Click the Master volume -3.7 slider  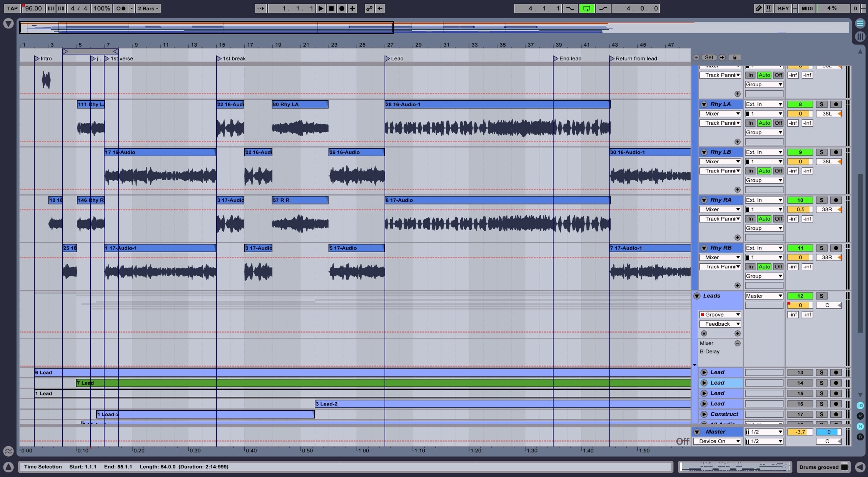point(800,432)
